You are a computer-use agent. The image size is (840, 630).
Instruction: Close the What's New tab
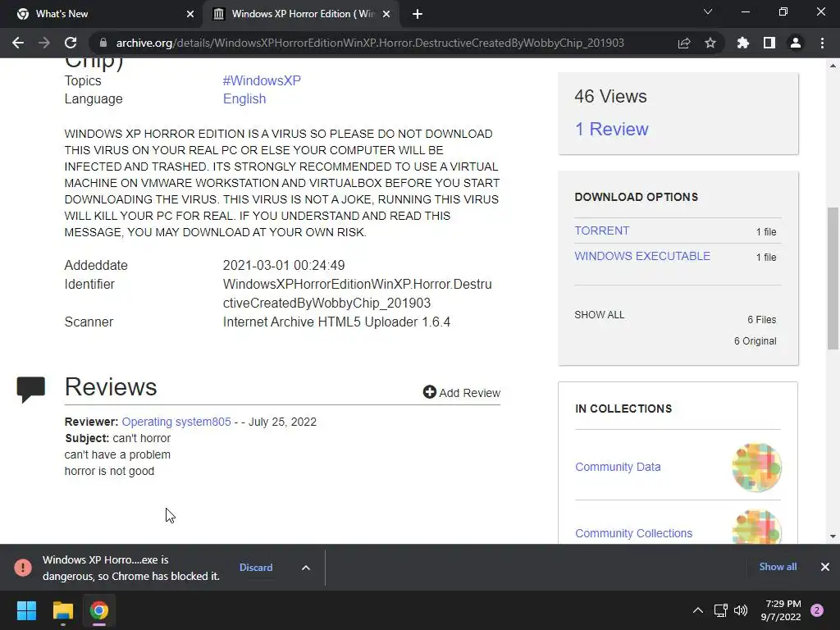[190, 14]
